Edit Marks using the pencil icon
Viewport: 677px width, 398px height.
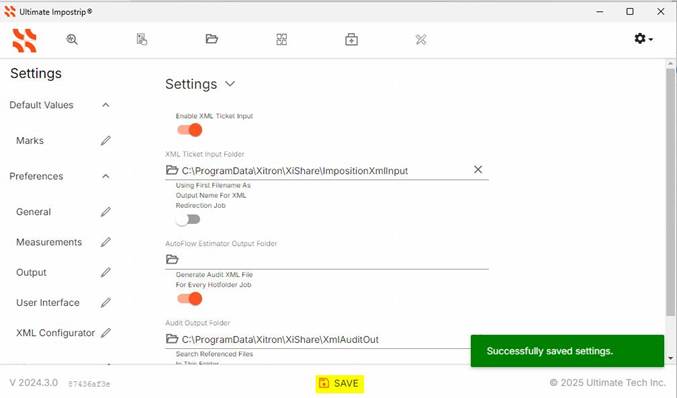[106, 141]
